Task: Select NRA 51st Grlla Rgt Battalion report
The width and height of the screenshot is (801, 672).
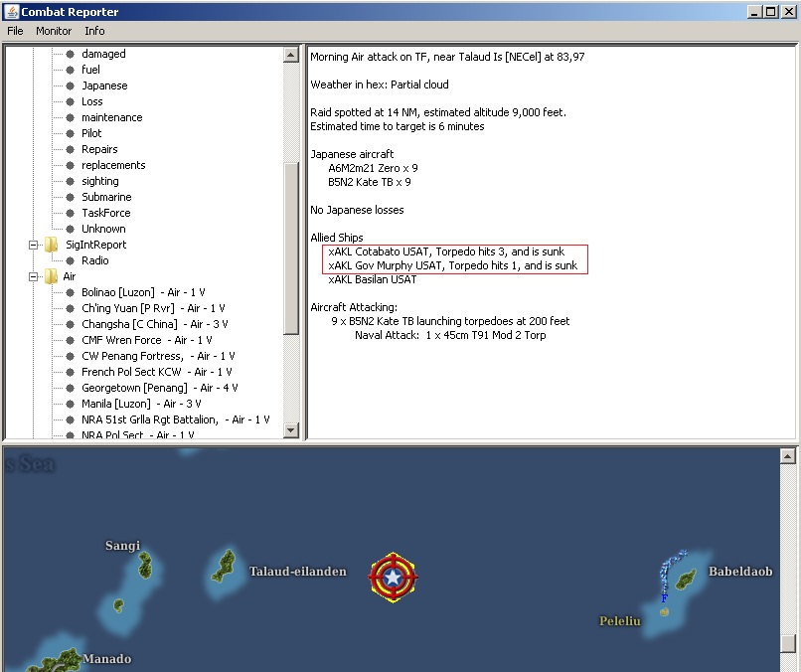Action: click(176, 420)
